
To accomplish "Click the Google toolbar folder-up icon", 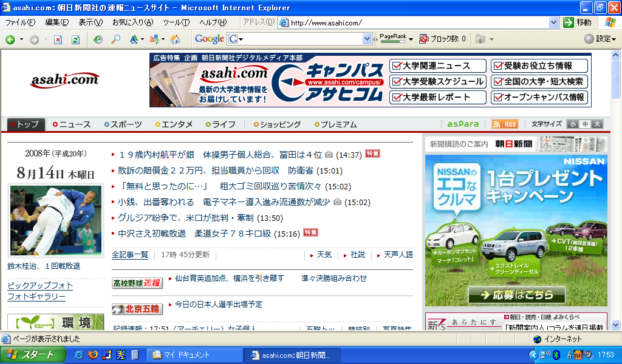I will [480, 39].
